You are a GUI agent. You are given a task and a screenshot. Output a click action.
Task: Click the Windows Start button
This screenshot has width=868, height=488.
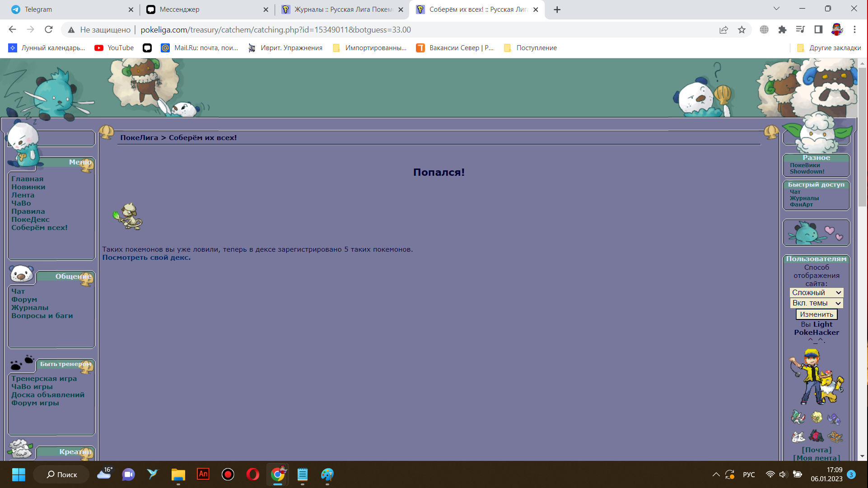click(x=19, y=474)
